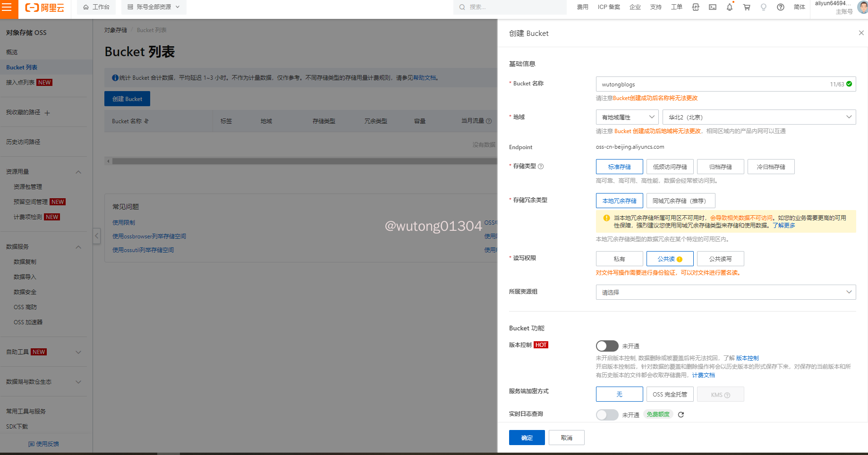The image size is (868, 455).
Task: Close the 创建 Bucket panel
Action: point(861,33)
